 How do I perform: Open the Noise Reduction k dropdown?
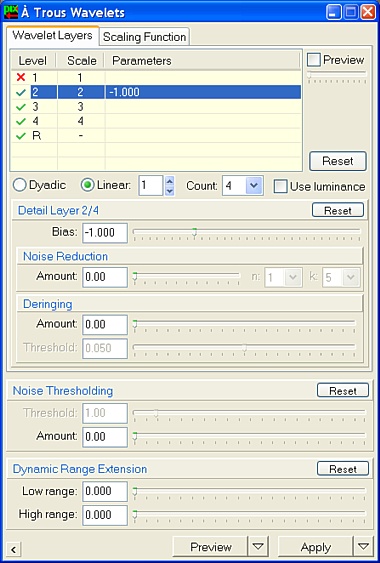coord(351,277)
